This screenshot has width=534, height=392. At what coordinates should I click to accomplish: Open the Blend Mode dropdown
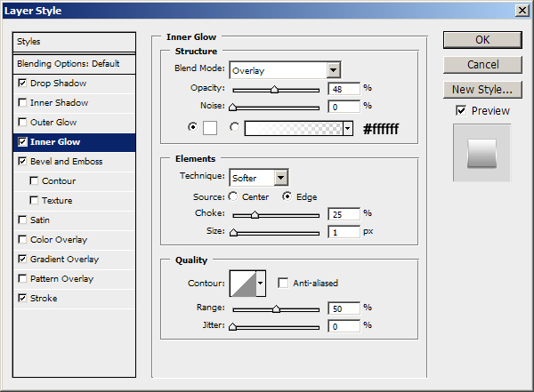[285, 70]
